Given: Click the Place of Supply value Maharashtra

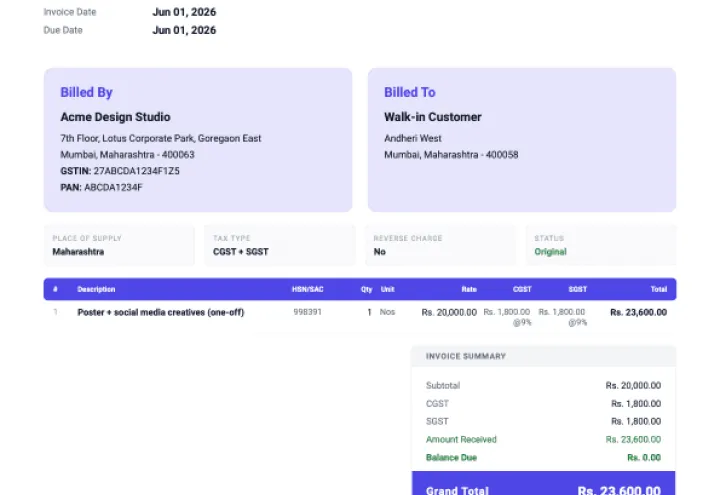Looking at the screenshot, I should (78, 252).
